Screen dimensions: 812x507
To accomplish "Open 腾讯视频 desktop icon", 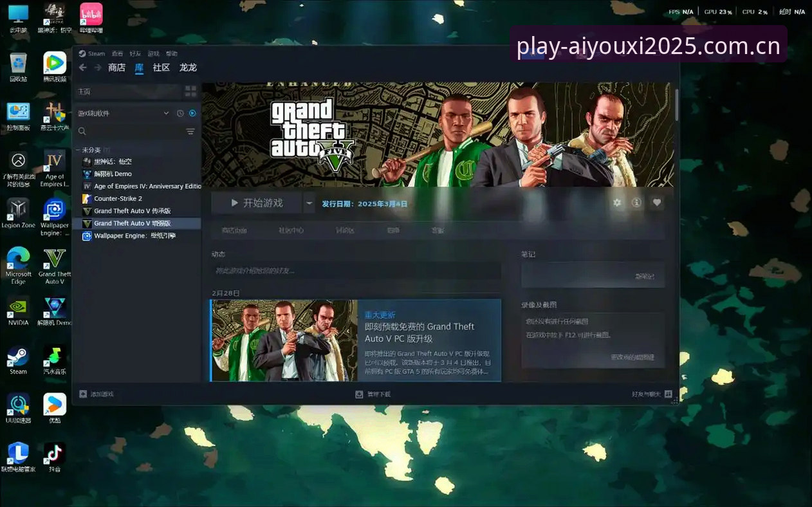I will (x=55, y=67).
